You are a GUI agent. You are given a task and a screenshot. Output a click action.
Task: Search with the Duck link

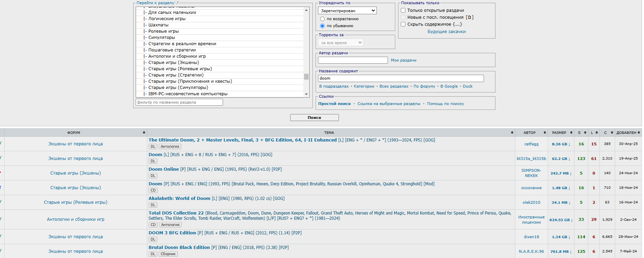coord(468,86)
